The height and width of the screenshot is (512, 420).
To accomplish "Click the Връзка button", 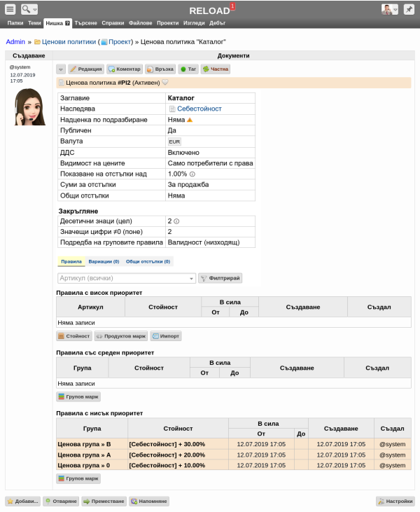I will (x=160, y=69).
